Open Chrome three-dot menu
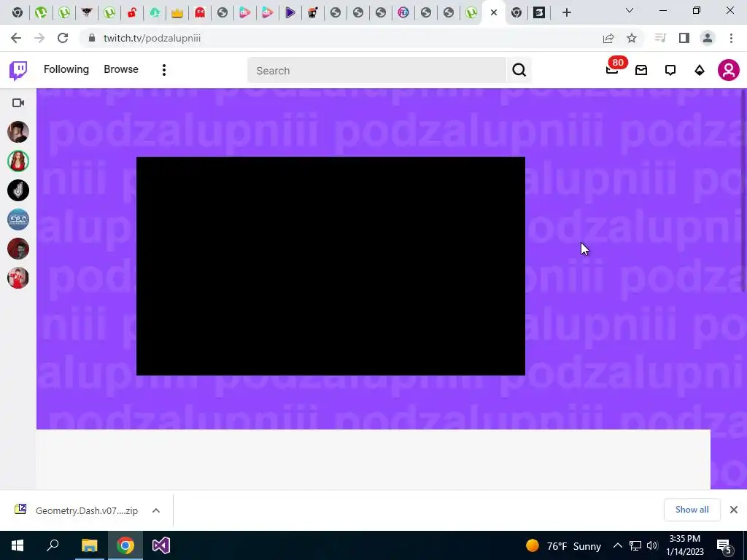This screenshot has height=560, width=747. pyautogui.click(x=731, y=38)
